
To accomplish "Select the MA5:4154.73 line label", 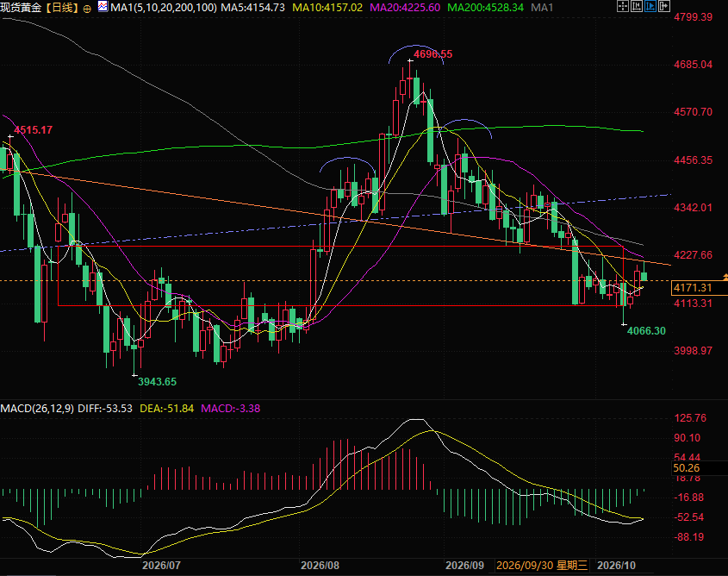I will tap(252, 8).
